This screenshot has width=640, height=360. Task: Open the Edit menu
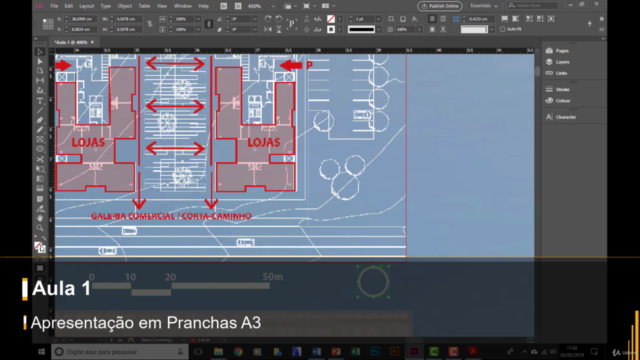point(69,6)
